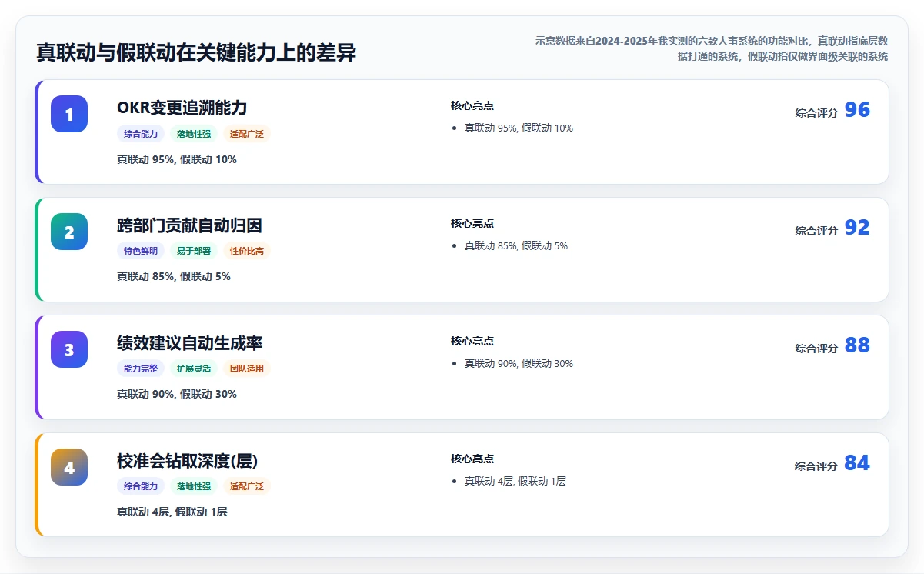Click 核心亮点 heading in 校准会钻取深度 card
This screenshot has height=574, width=924.
472,459
